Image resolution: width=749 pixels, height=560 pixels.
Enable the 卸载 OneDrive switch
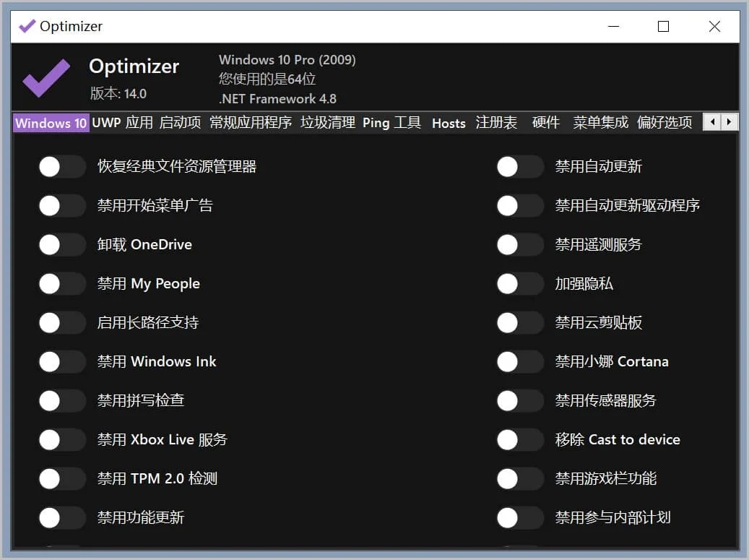pos(61,245)
